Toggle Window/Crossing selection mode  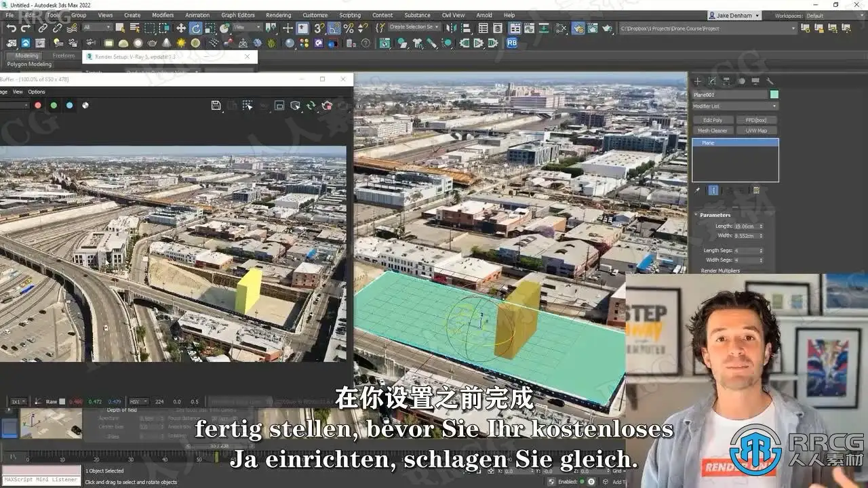pyautogui.click(x=164, y=28)
